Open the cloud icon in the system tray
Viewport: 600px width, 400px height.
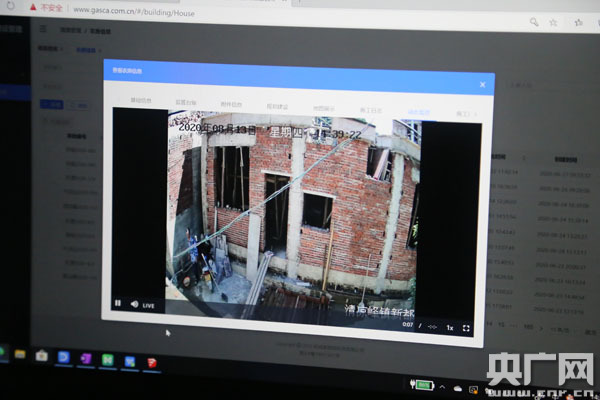coord(458,388)
